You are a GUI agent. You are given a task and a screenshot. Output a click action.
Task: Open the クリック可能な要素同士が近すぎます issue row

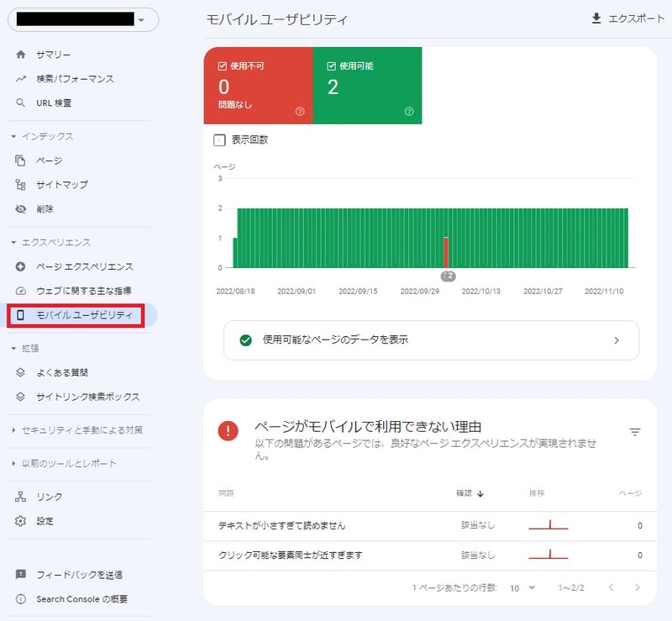[430, 555]
